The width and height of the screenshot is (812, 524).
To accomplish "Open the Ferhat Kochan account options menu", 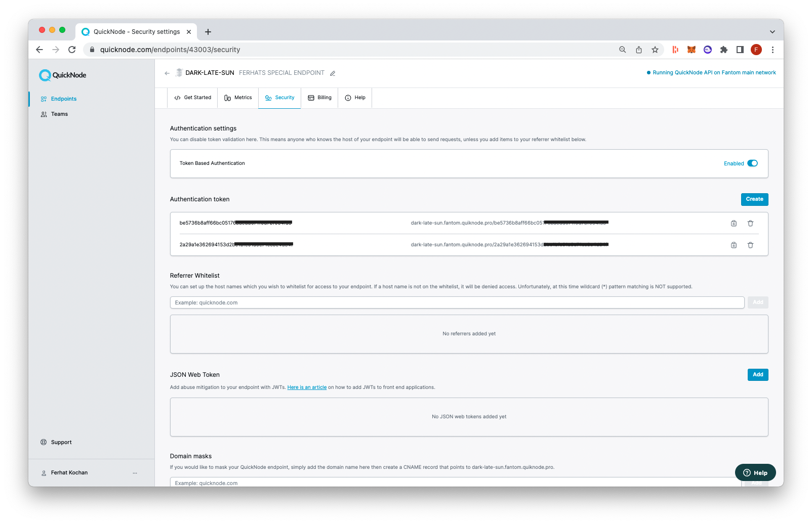I will coord(135,473).
